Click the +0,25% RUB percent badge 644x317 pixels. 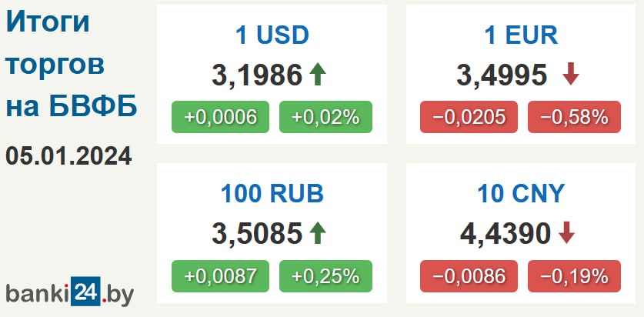coord(325,275)
